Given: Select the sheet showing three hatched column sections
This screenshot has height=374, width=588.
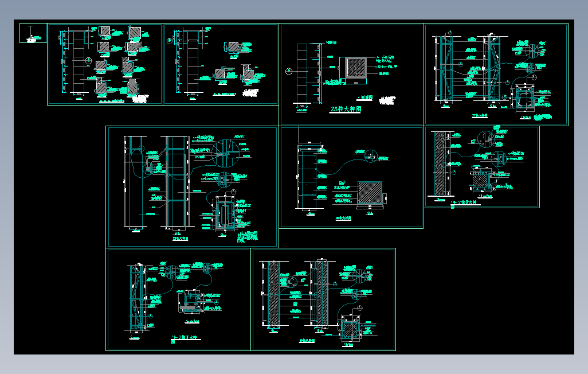Looking at the screenshot, I should coord(221,64).
